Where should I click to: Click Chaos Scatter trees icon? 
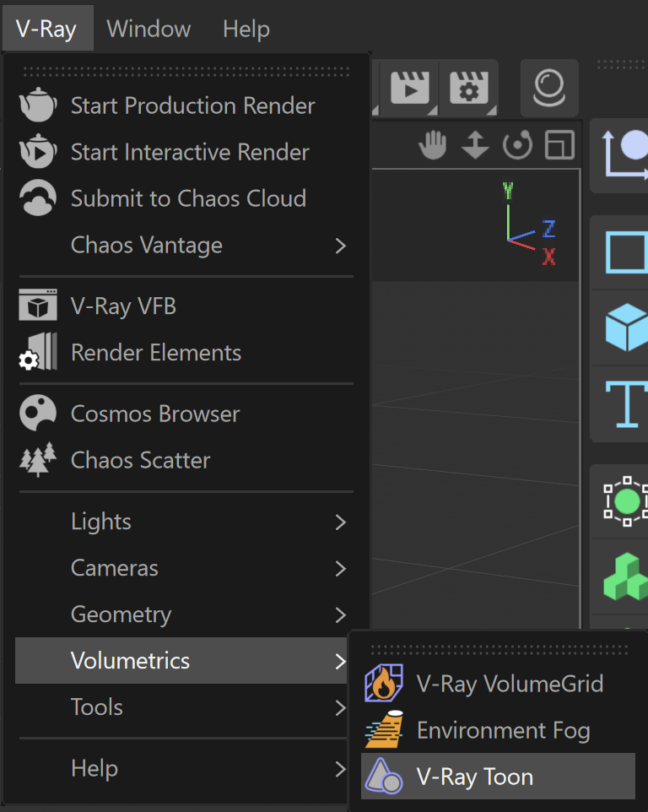point(38,459)
